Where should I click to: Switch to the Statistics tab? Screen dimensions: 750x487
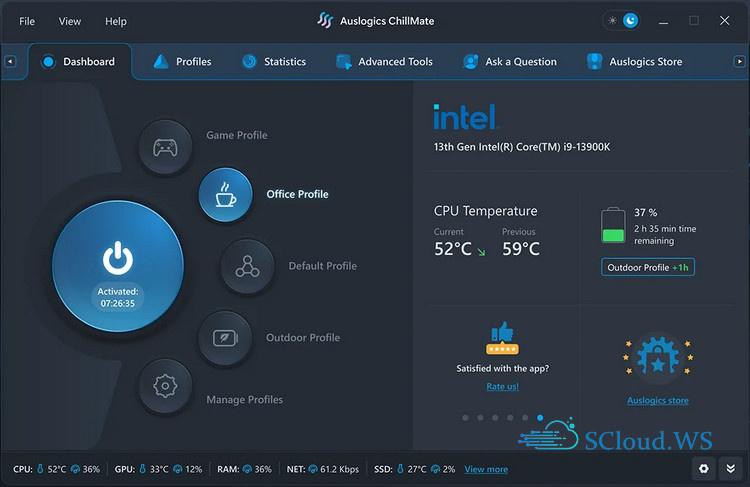pos(274,62)
